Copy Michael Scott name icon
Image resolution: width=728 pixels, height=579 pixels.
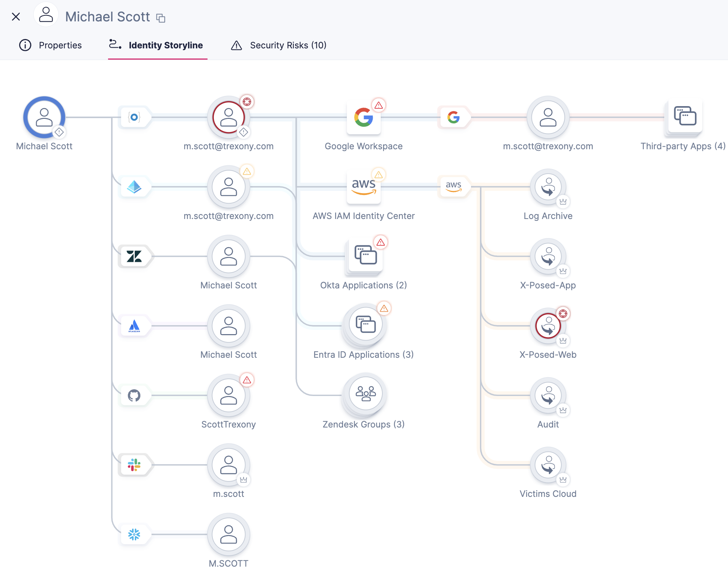click(161, 18)
